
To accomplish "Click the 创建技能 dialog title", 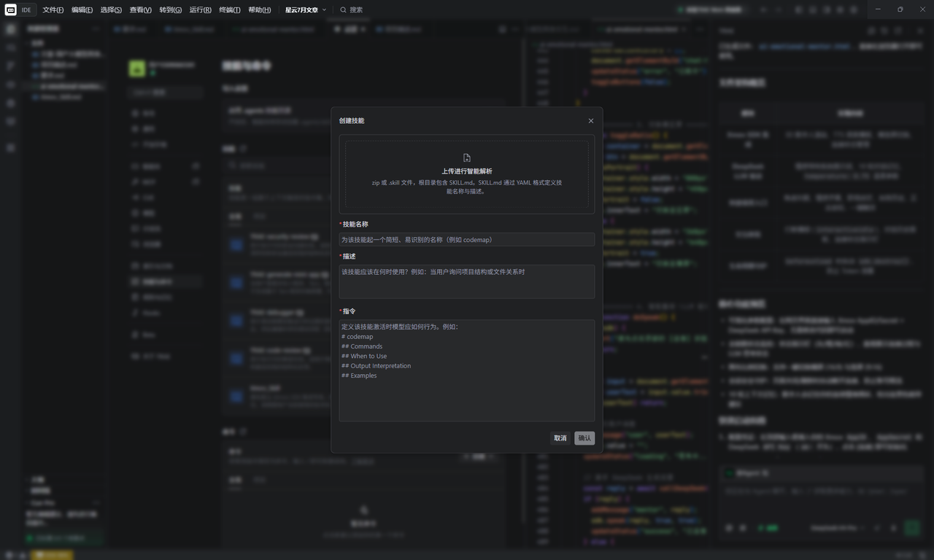I will coord(352,121).
